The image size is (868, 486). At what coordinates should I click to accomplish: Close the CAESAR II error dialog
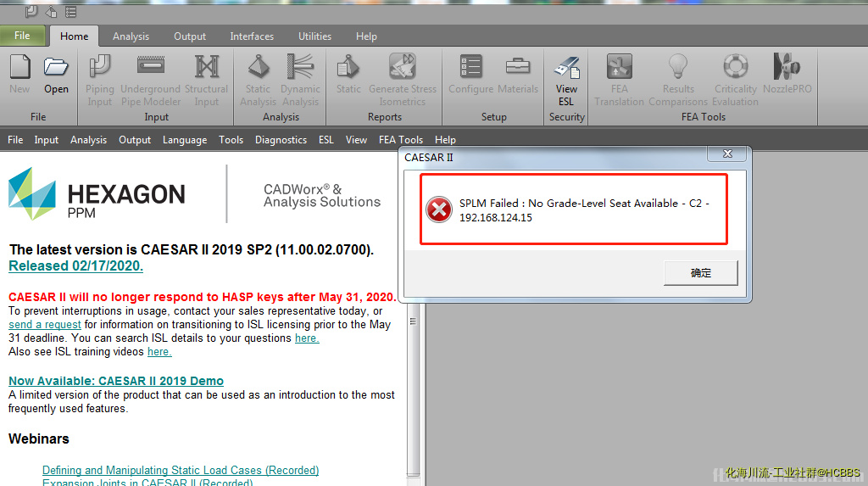(727, 154)
